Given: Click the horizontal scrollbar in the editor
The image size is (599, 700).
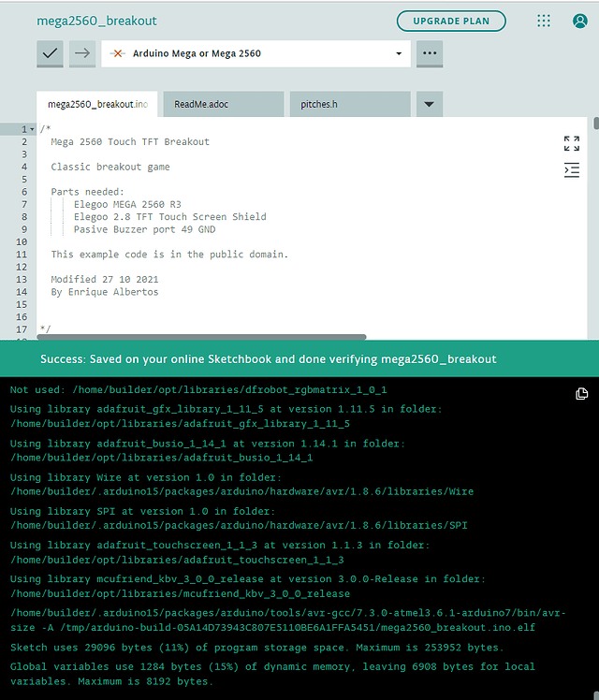Looking at the screenshot, I should (x=201, y=337).
